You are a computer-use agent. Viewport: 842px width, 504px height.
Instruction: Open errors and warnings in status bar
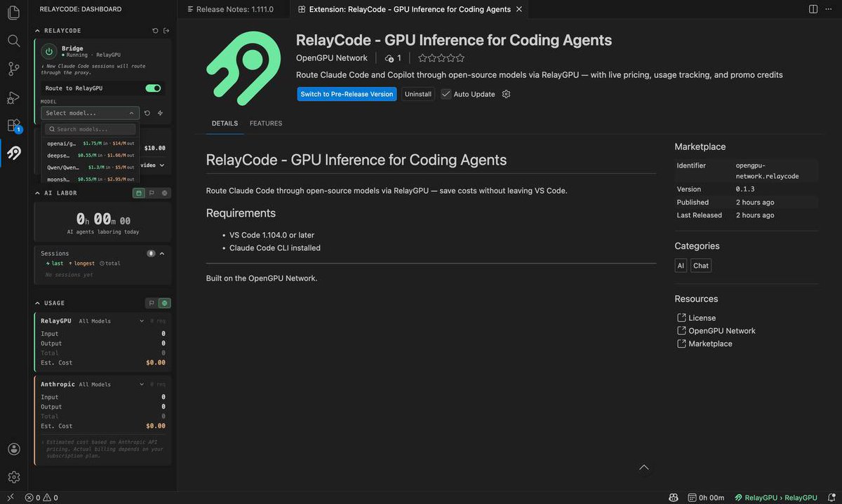(41, 498)
